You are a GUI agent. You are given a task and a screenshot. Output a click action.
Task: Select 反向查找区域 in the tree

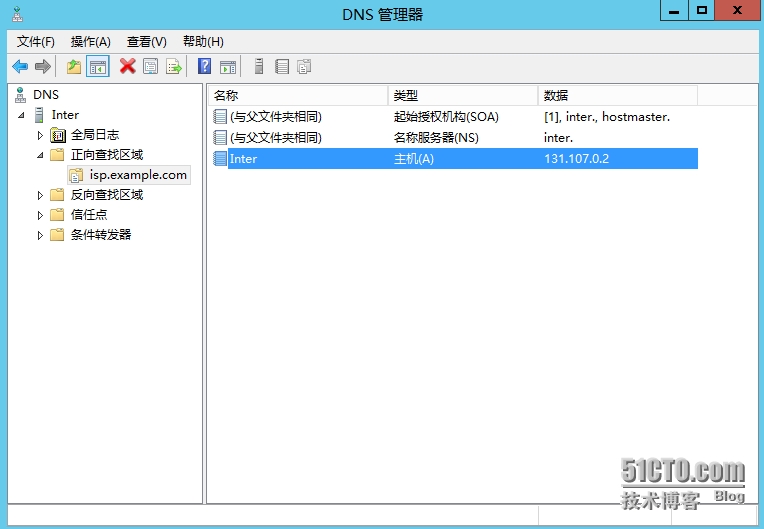(x=107, y=195)
